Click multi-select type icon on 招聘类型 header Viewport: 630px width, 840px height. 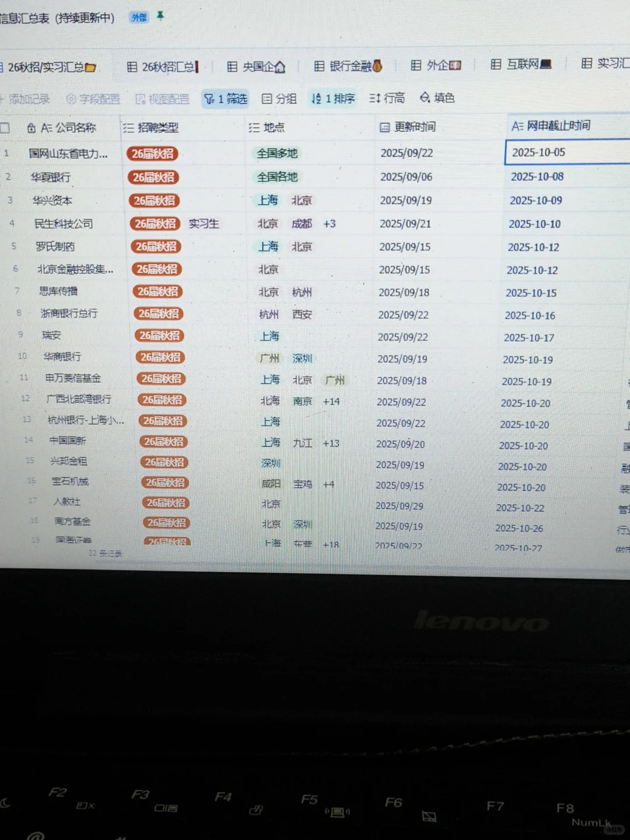click(x=128, y=128)
